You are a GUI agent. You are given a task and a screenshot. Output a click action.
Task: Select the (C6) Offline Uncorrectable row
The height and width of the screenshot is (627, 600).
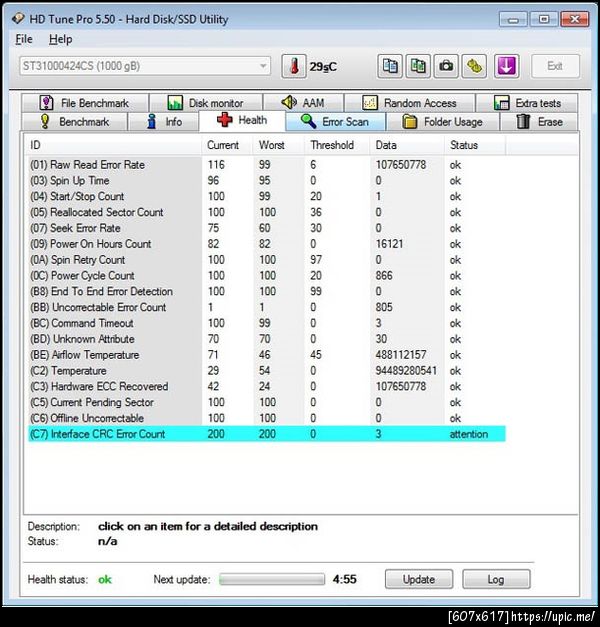tap(267, 418)
